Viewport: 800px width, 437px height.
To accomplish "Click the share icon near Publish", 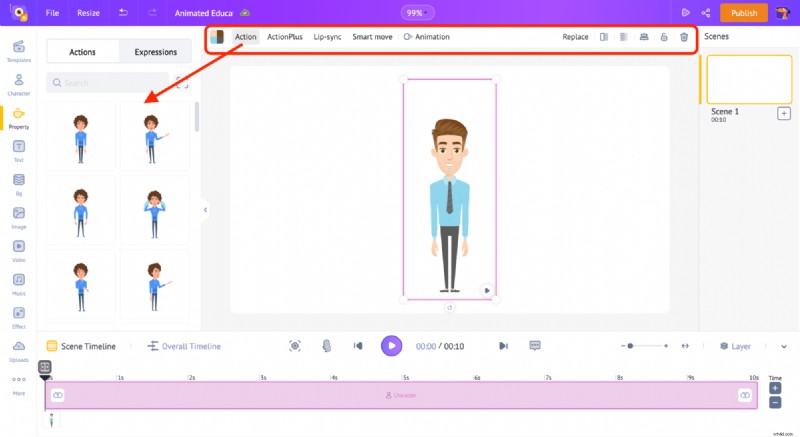I will (x=706, y=13).
